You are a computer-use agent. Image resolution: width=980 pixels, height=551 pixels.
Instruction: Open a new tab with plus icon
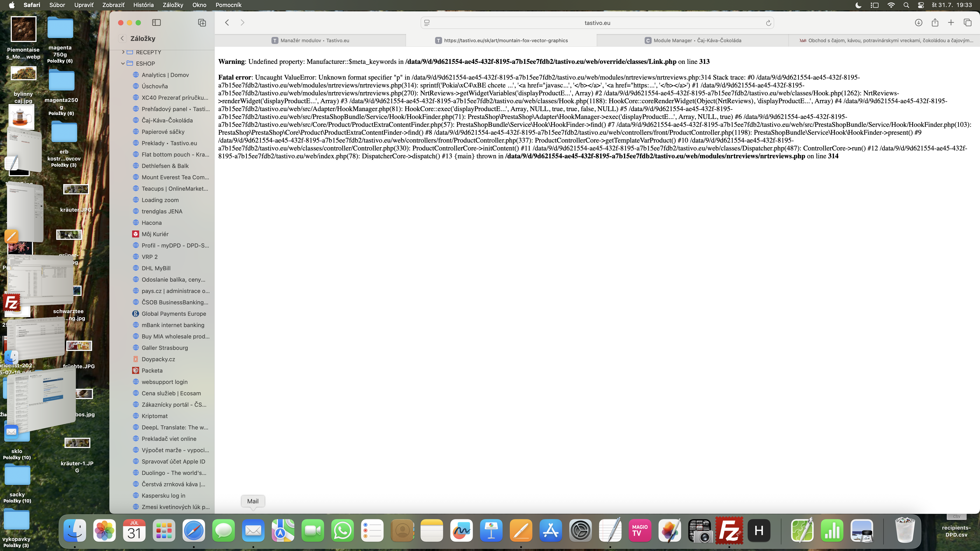(951, 23)
